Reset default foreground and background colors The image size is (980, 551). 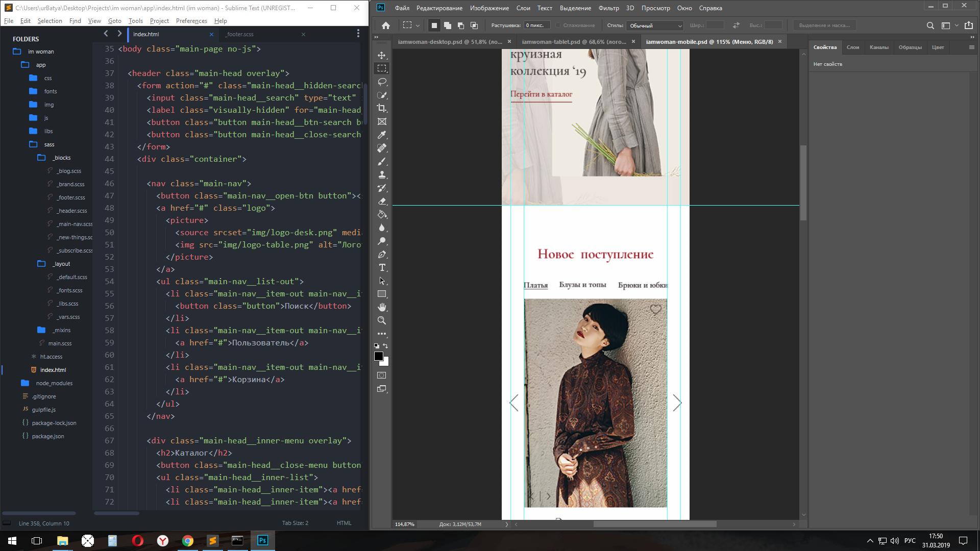pos(377,346)
